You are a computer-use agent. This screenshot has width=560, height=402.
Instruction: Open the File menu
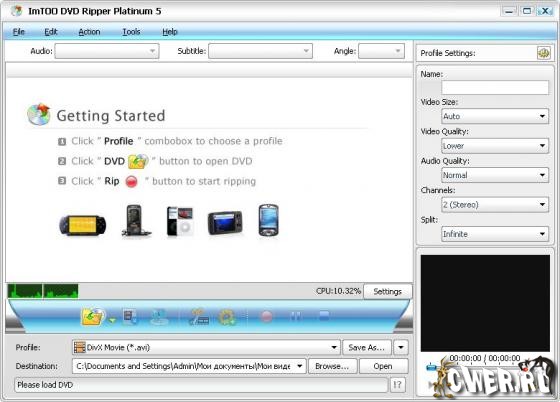click(19, 32)
